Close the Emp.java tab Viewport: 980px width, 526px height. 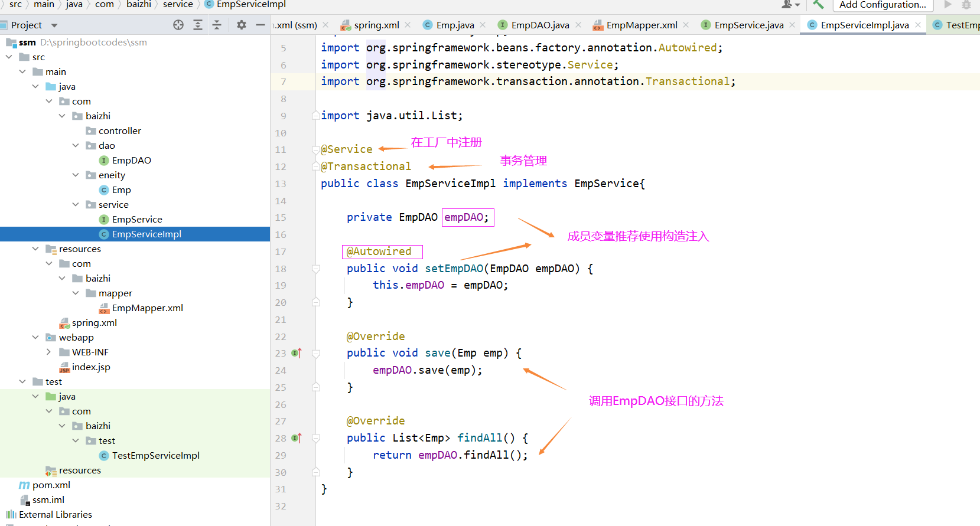[x=483, y=25]
